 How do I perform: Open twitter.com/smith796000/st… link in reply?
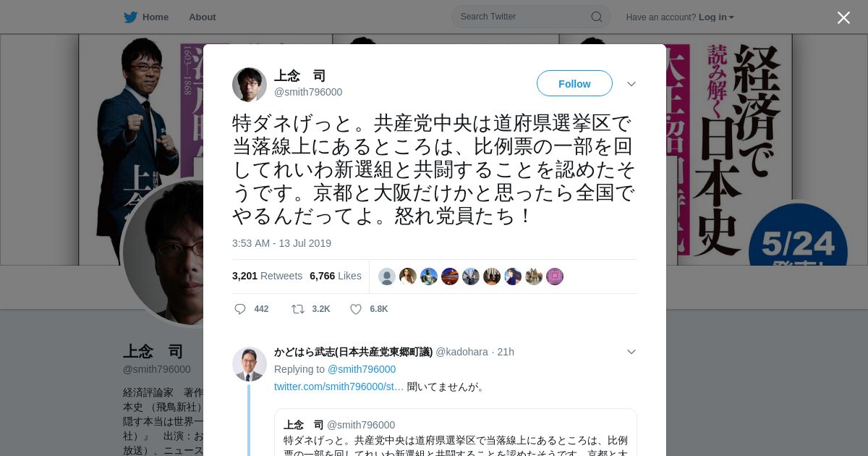(x=339, y=387)
